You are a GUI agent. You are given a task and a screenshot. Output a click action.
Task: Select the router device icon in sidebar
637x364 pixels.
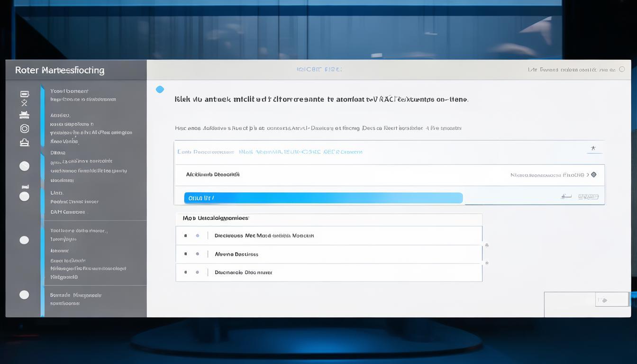(25, 115)
